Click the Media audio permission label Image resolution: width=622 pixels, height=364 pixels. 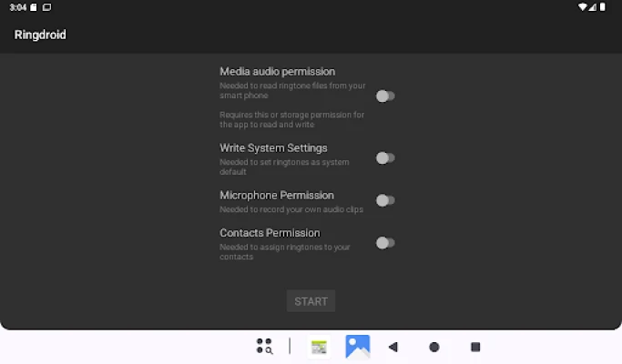[277, 71]
